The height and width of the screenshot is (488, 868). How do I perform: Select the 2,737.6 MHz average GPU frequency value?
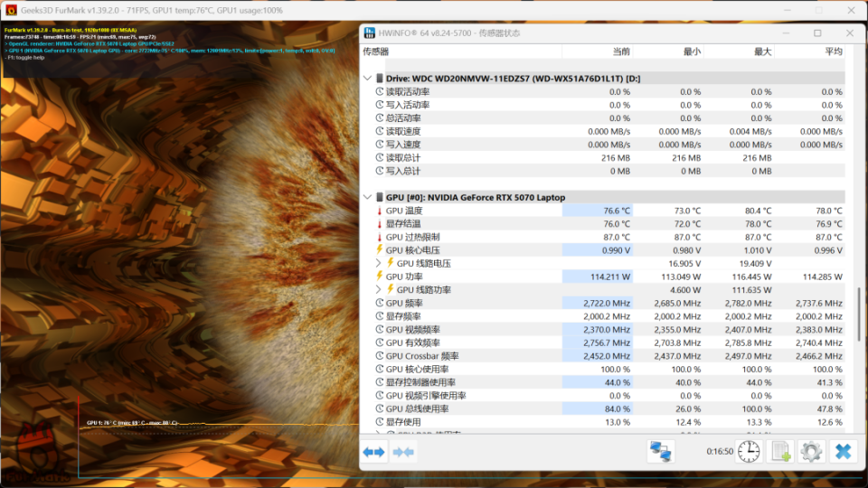click(x=819, y=304)
